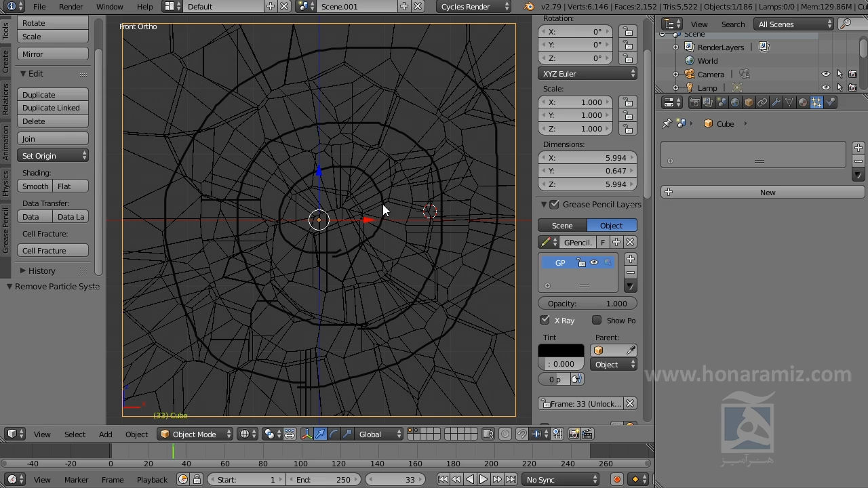Open the World properties tab icon
Image resolution: width=868 pixels, height=488 pixels.
(x=735, y=102)
